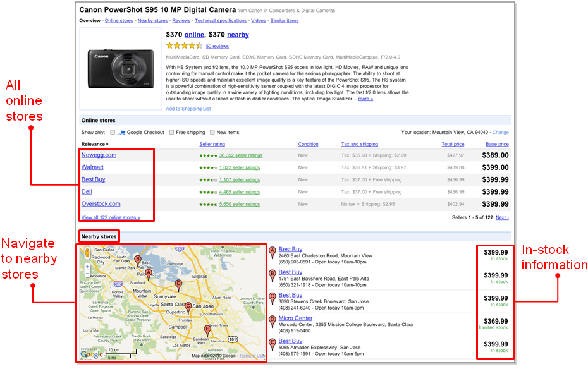The width and height of the screenshot is (588, 369).
Task: Enable the Google Checkout filter checkbox
Action: 113,132
